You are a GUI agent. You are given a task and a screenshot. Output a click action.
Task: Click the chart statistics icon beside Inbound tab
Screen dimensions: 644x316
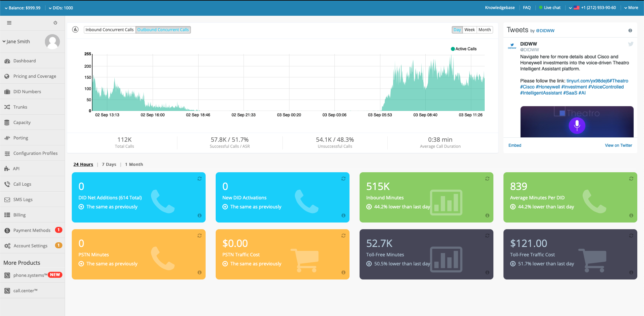point(75,29)
